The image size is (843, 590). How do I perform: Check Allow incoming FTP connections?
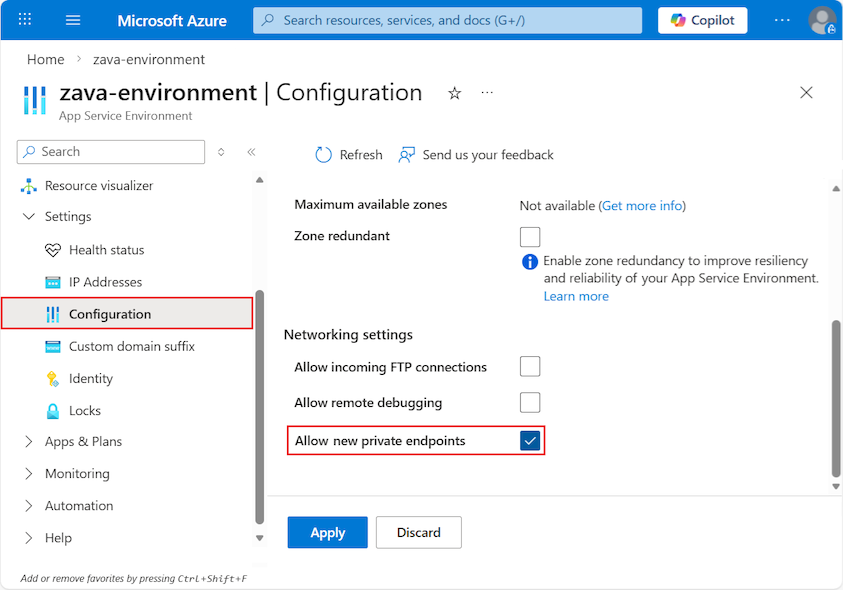(x=529, y=366)
